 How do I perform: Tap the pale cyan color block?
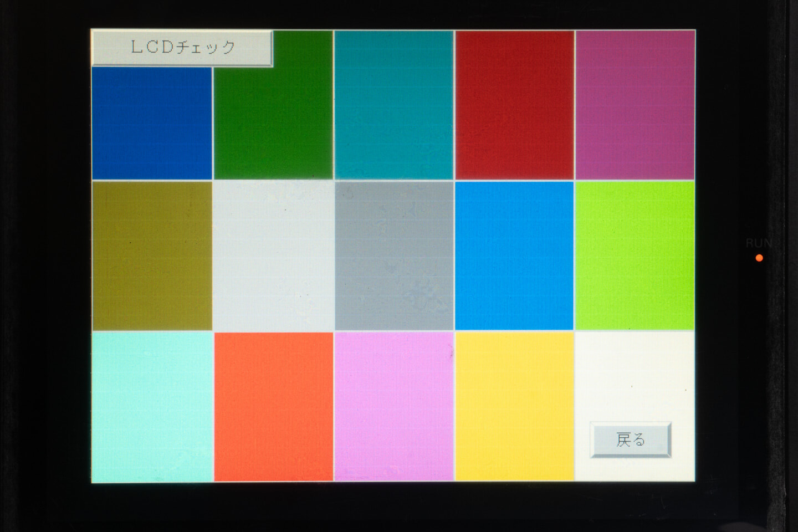151,407
